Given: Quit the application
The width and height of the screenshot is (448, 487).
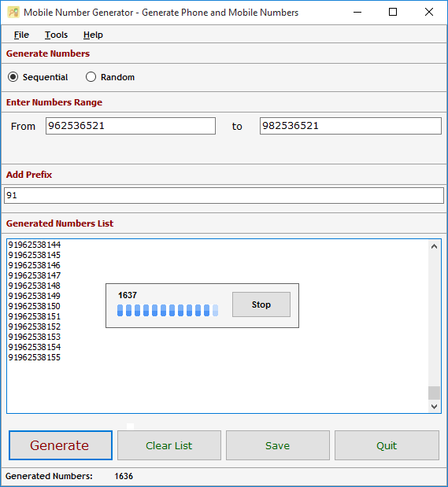Looking at the screenshot, I should pos(387,445).
